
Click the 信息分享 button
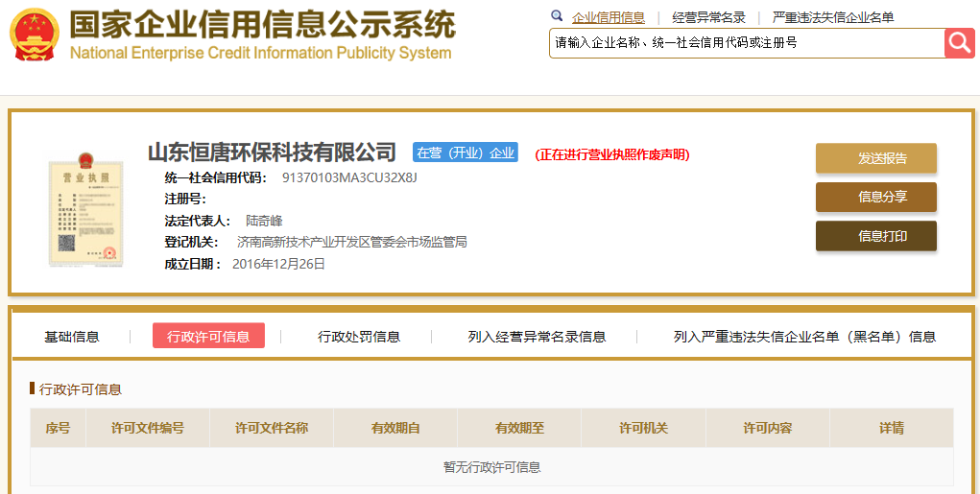[x=876, y=197]
